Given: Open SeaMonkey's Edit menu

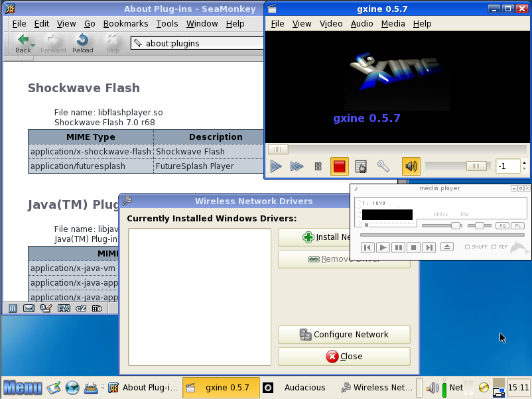Looking at the screenshot, I should point(41,24).
